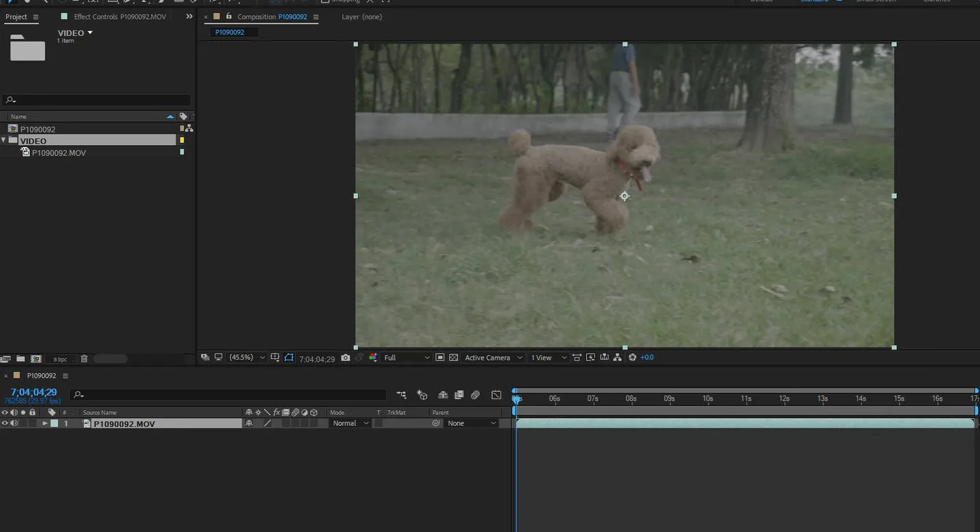Toggle the shy switch on P1090092.MOV layer

249,424
